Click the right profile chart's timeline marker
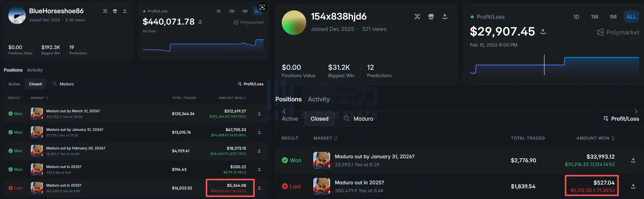This screenshot has width=644, height=199. [x=544, y=65]
